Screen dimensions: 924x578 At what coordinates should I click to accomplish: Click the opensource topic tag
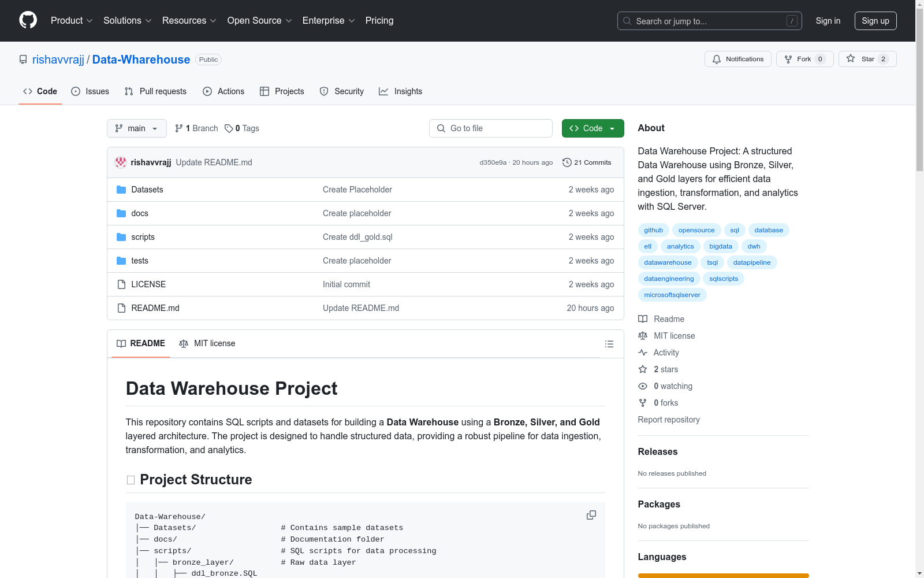coord(696,230)
